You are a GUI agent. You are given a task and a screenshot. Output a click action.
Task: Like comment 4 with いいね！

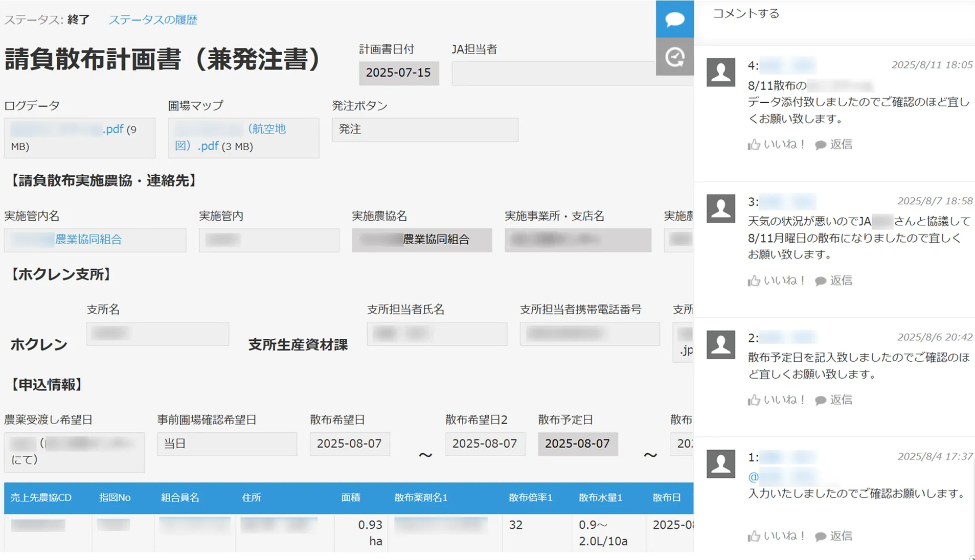776,145
